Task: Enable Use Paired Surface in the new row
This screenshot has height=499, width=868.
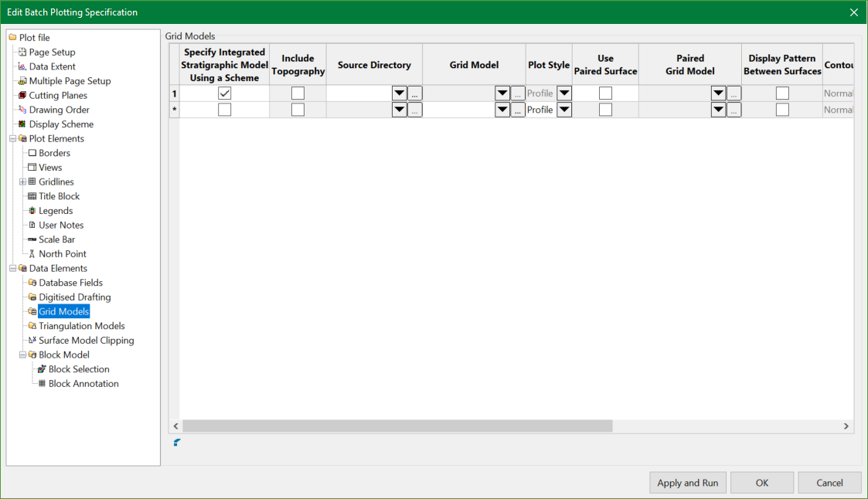Action: coord(606,110)
